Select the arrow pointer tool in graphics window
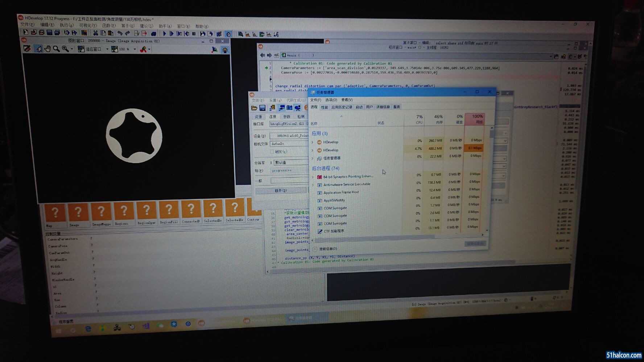 click(x=38, y=49)
